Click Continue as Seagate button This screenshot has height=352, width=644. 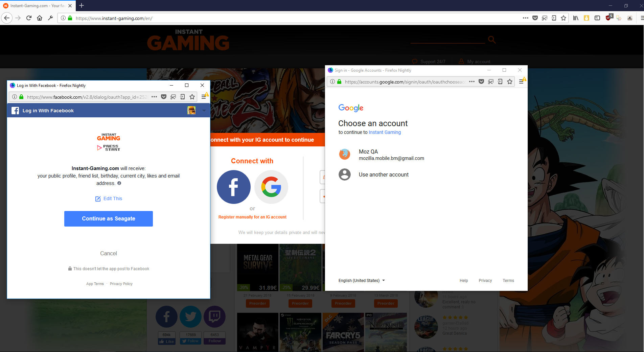tap(109, 219)
